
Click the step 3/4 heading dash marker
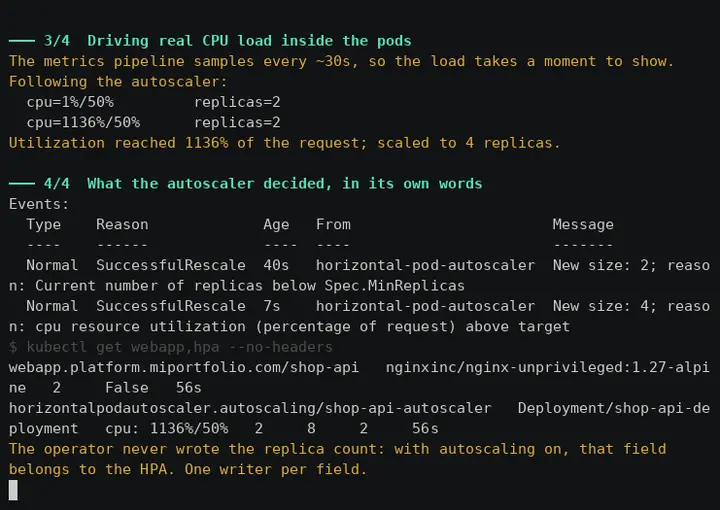pyautogui.click(x=22, y=41)
